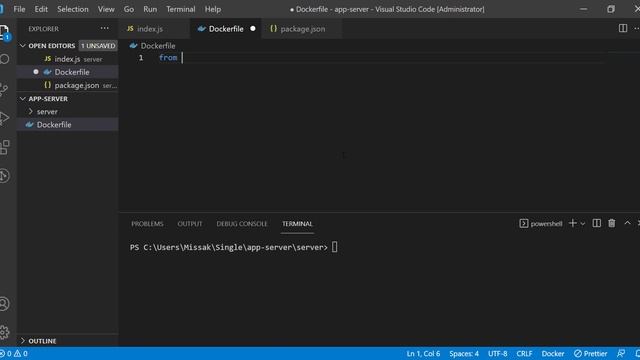The width and height of the screenshot is (640, 360).
Task: Open the View menu
Action: point(106,9)
